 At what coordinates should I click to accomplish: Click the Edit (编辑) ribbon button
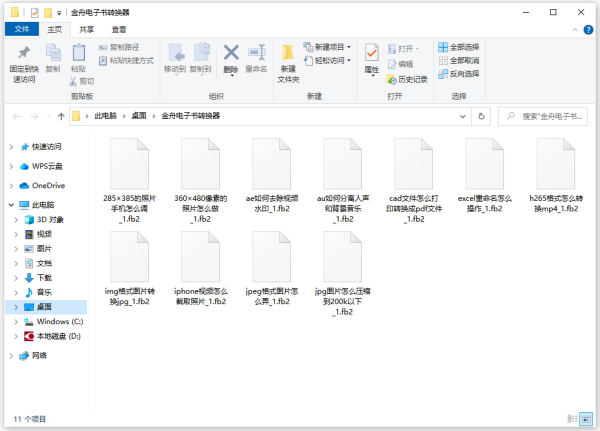(x=400, y=64)
